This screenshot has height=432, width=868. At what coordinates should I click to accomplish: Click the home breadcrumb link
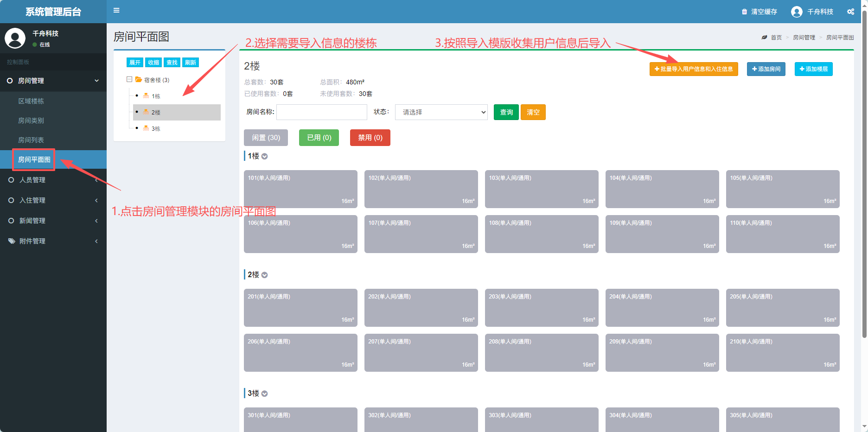776,38
